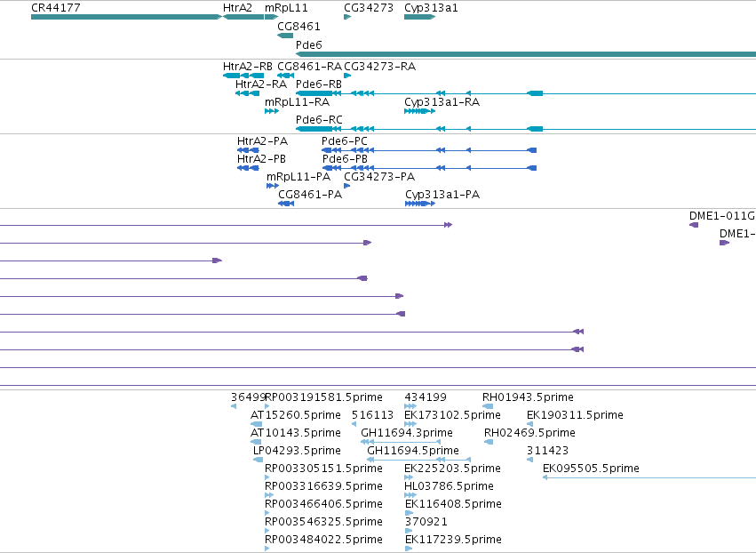Select the RH01943.5prime EST label
756x553 pixels.
click(528, 397)
